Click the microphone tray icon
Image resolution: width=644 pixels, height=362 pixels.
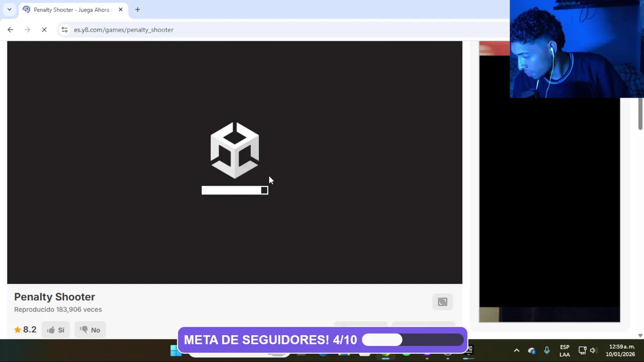click(x=547, y=350)
